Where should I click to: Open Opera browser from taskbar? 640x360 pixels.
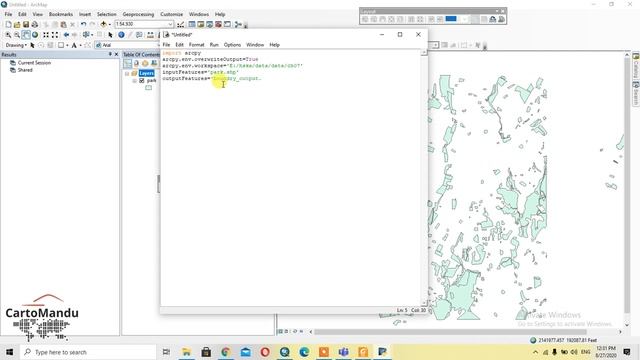(265, 352)
